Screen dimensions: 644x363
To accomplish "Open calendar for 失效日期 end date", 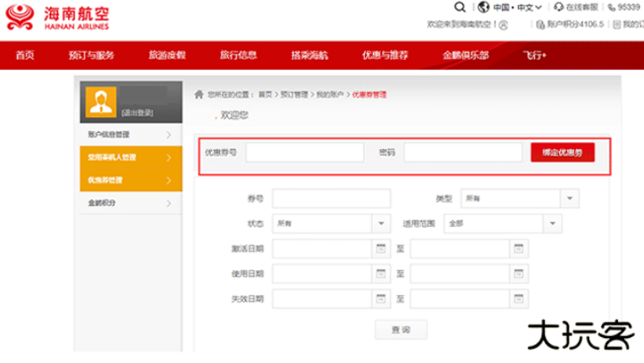I will tap(519, 299).
